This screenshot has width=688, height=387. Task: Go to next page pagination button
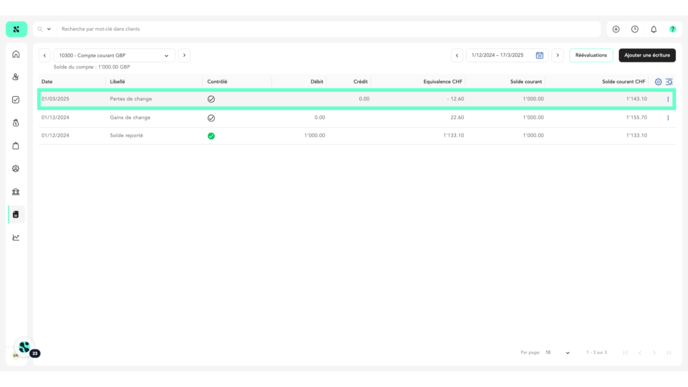(x=654, y=353)
